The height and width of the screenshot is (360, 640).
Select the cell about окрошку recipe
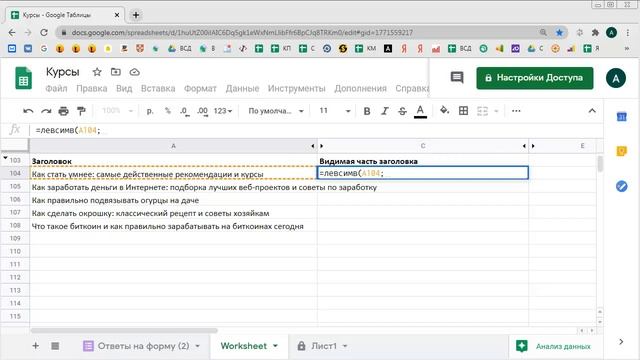coord(173,213)
